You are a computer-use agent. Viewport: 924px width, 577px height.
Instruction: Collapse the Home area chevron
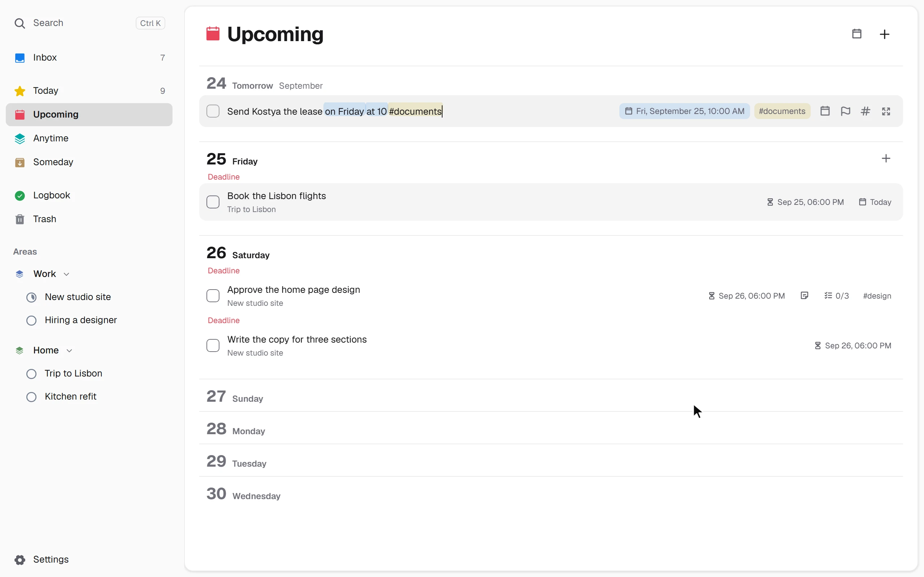point(69,350)
